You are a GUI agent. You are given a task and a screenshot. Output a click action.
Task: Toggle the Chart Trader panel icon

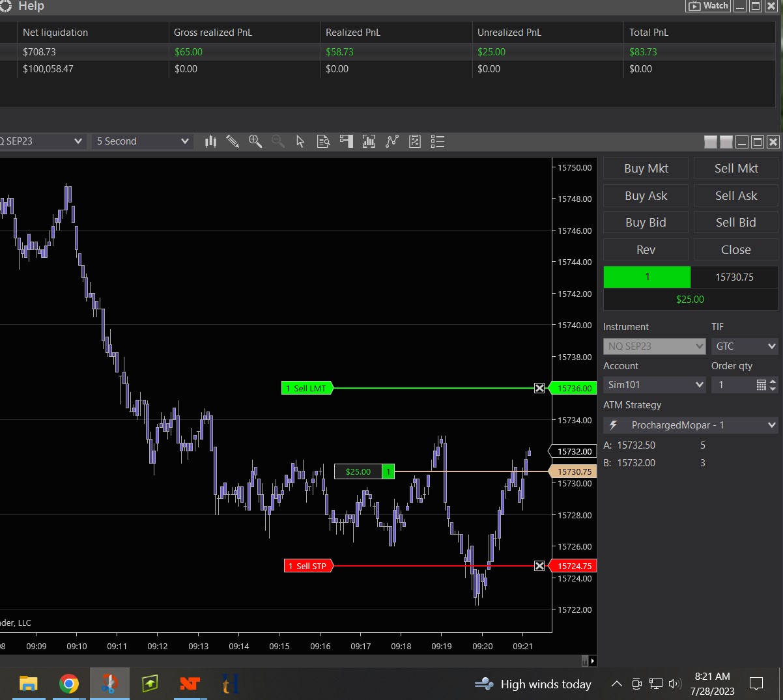[x=346, y=141]
